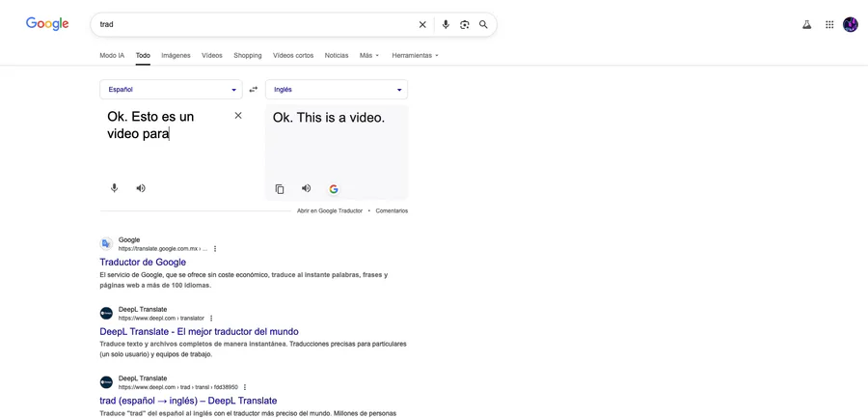Screen dimensions: 868x418
Task: Dictate source text with microphone
Action: point(114,188)
